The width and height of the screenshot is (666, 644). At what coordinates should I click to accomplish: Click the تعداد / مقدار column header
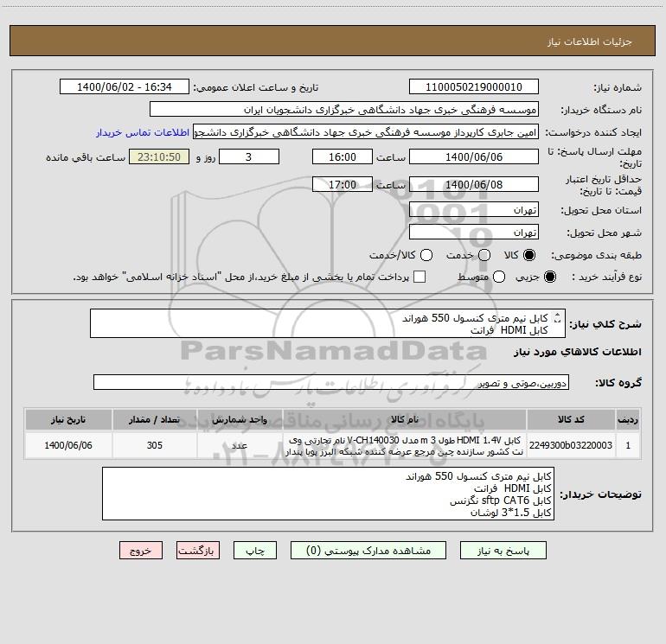[x=155, y=419]
